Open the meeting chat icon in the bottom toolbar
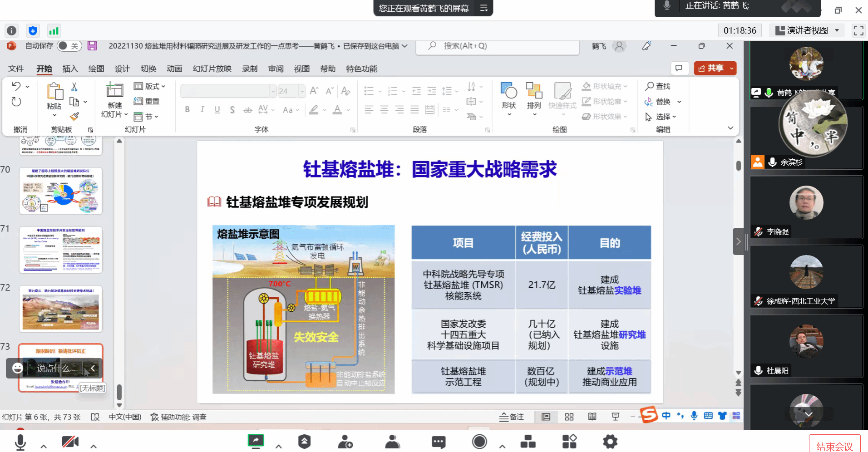Viewport: 868px width, 452px height. click(438, 442)
